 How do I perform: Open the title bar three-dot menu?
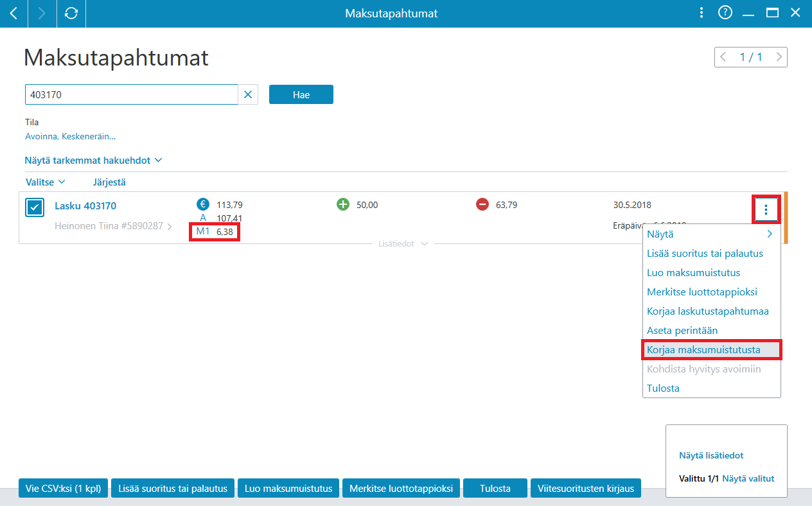point(702,13)
